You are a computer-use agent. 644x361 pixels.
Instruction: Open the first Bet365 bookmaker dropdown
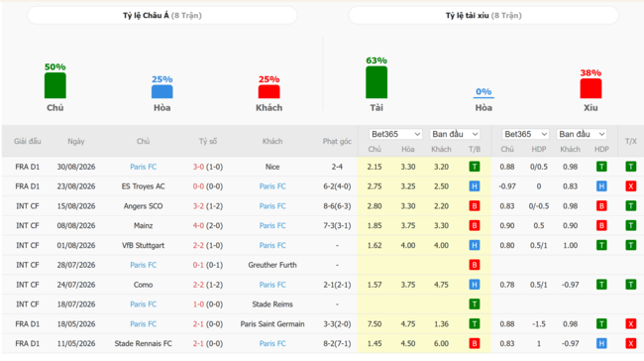[x=395, y=134]
